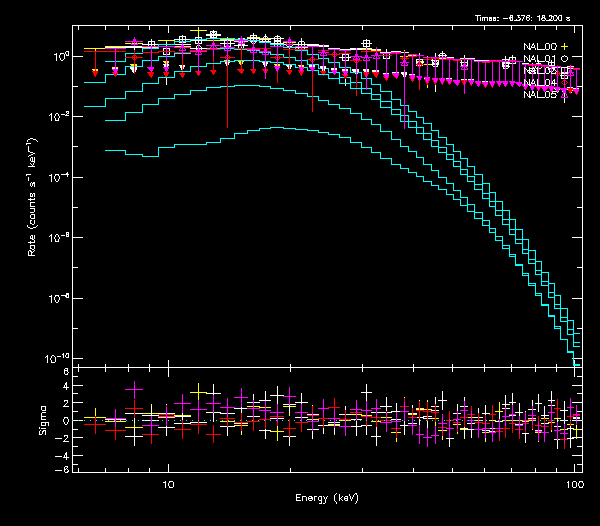This screenshot has height=526, width=600.
Task: Click the 10 tick label on energy axis
Action: [168, 484]
